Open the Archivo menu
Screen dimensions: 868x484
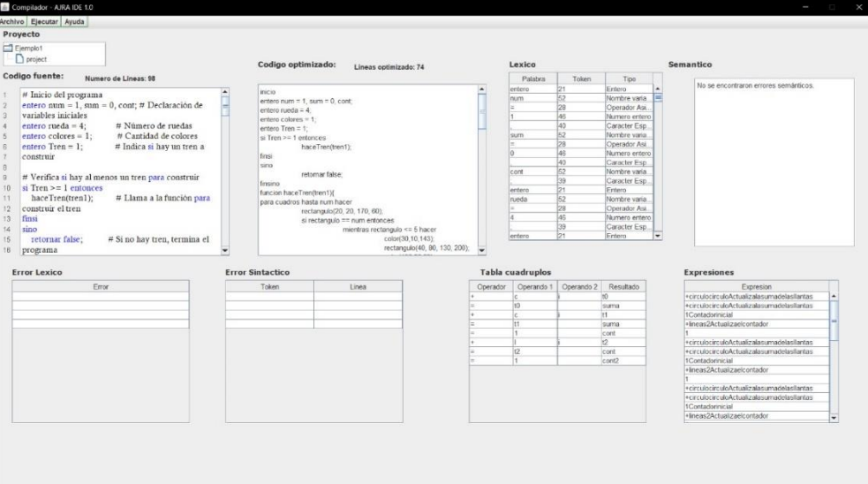[x=12, y=21]
